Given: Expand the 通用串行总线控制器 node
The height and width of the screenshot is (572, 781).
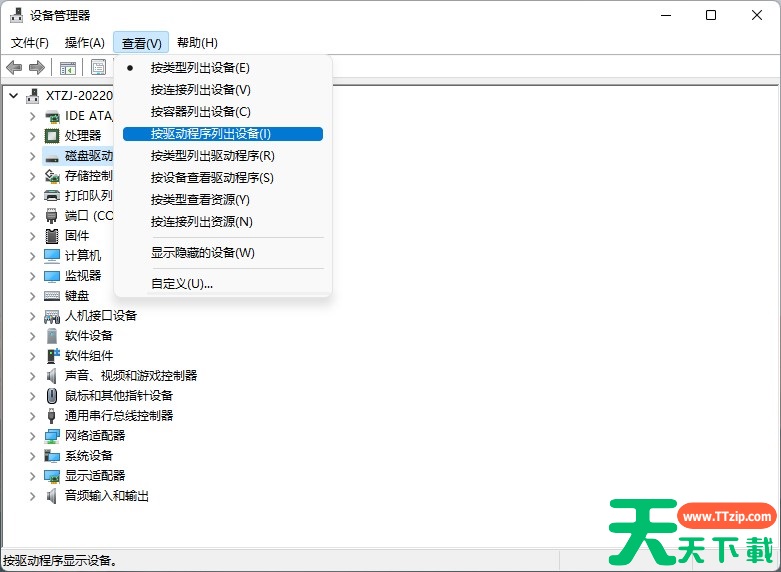Looking at the screenshot, I should [33, 416].
